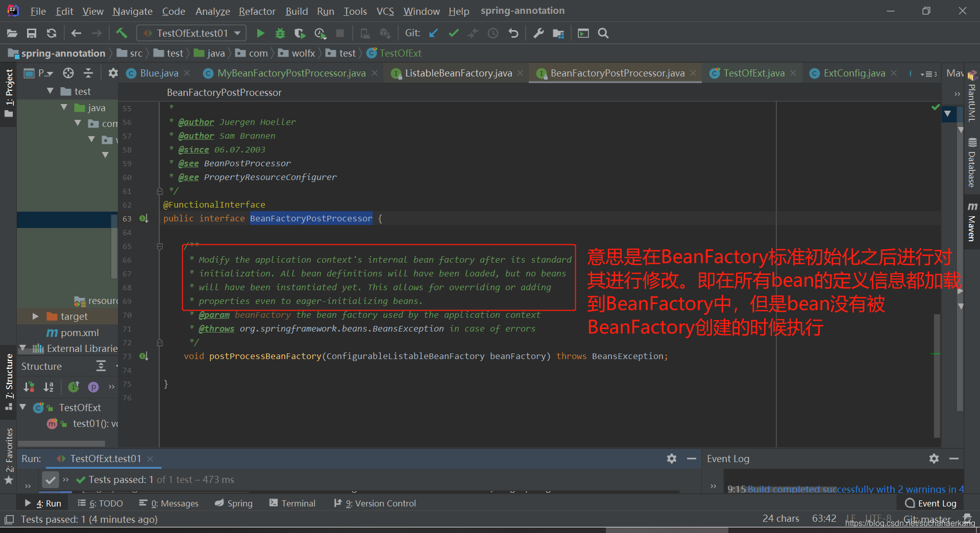Open the terminal/run anything toolbar icon
This screenshot has width=980, height=533.
583,33
